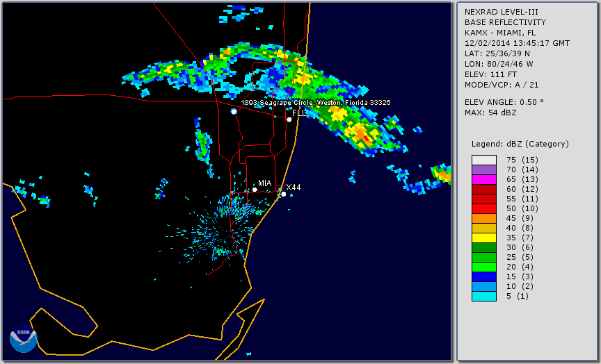The height and width of the screenshot is (364, 601).
Task: Select the 20 dBZ bright green swatch
Action: coord(484,267)
